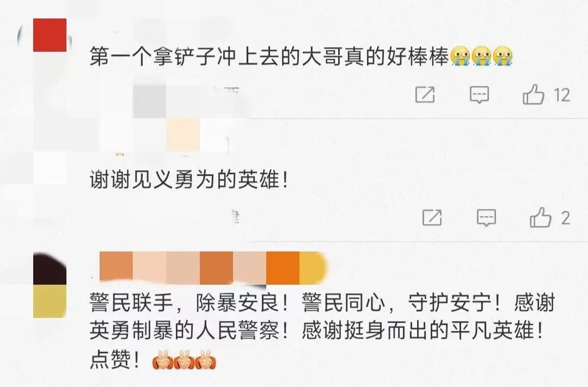Like the 谢谢见义勇为的英雄 comment
The image size is (588, 387).
[x=541, y=218]
